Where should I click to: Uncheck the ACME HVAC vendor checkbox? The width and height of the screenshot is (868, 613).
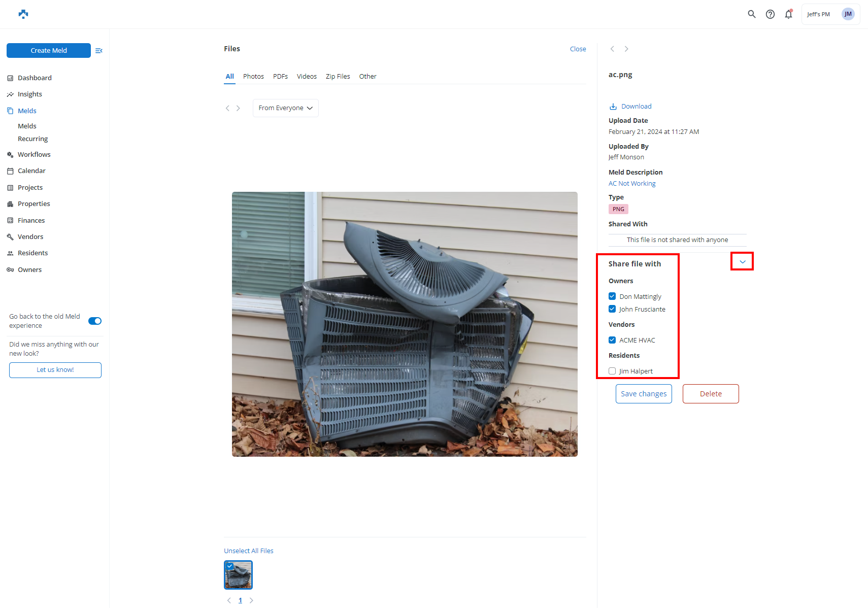point(612,340)
